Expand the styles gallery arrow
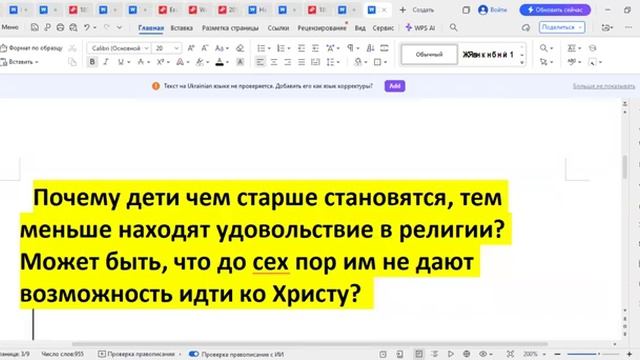The width and height of the screenshot is (640, 360). click(x=522, y=62)
